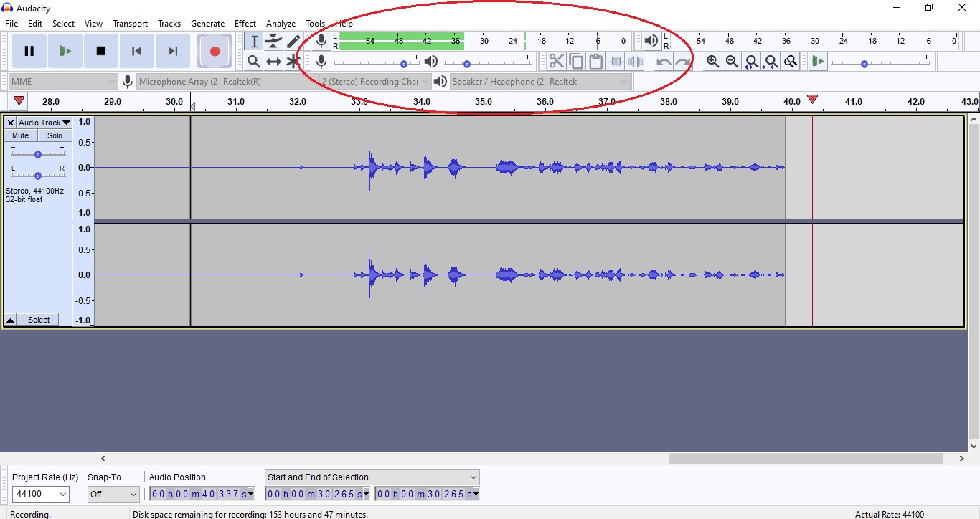Open the Microphone Array recording device dropdown
The height and width of the screenshot is (519, 980).
[x=228, y=82]
